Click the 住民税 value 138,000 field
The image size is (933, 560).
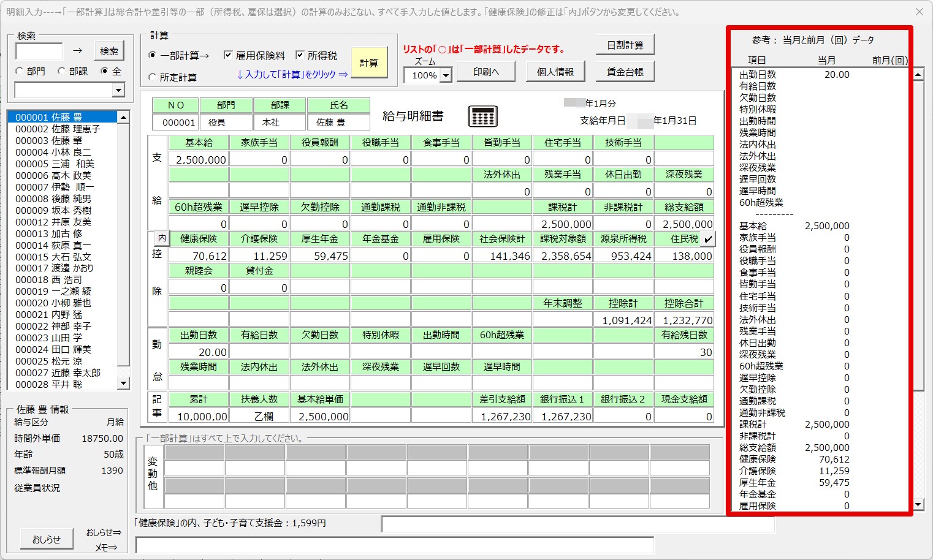pyautogui.click(x=684, y=255)
